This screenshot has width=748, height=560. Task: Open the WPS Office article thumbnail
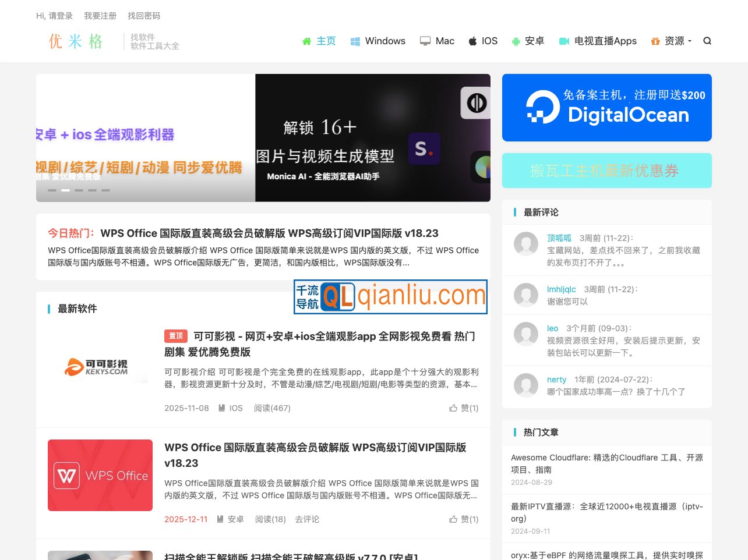point(100,476)
